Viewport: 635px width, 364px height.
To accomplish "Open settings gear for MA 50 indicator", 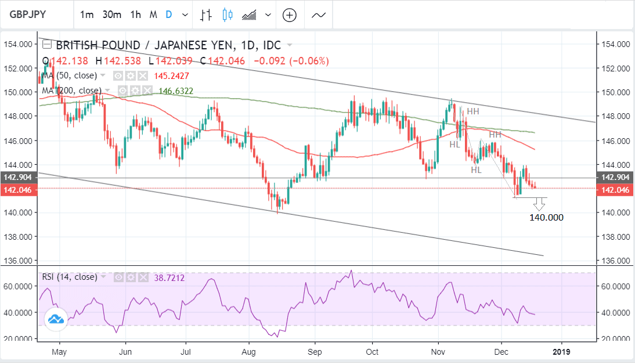I will pos(129,76).
